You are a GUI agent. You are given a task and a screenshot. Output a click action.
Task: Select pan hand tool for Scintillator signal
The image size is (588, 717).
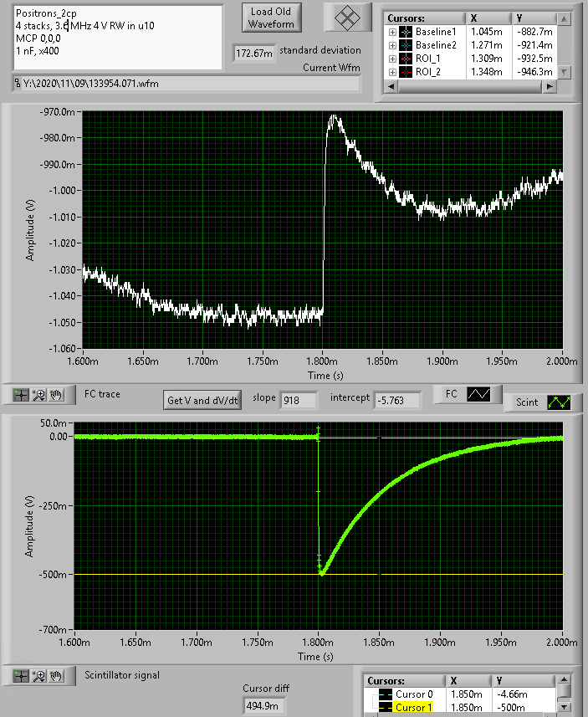[56, 676]
